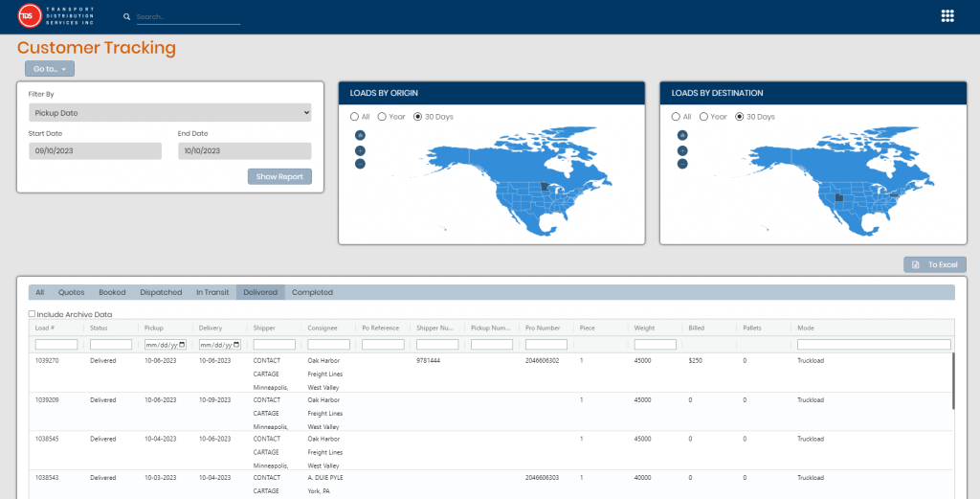Select highlighted Minnesota on origin map

click(x=545, y=187)
